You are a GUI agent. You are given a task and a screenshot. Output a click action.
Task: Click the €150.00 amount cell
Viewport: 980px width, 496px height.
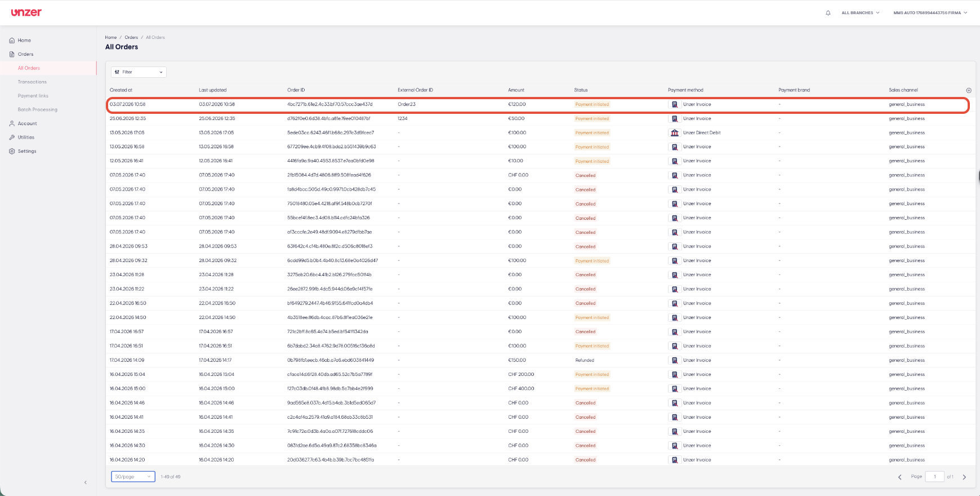pos(517,360)
